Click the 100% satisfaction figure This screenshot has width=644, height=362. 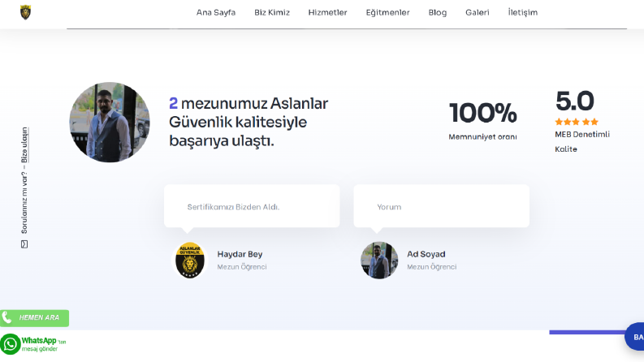pyautogui.click(x=483, y=113)
